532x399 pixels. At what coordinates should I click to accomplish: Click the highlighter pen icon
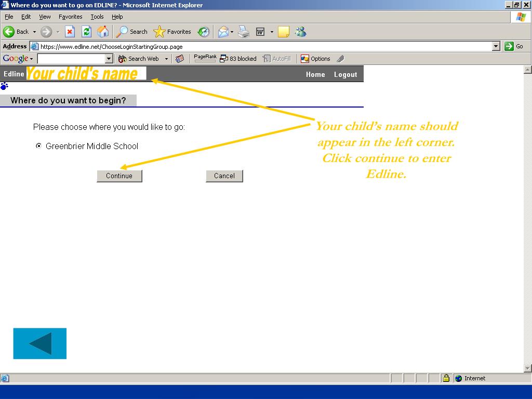(x=341, y=59)
